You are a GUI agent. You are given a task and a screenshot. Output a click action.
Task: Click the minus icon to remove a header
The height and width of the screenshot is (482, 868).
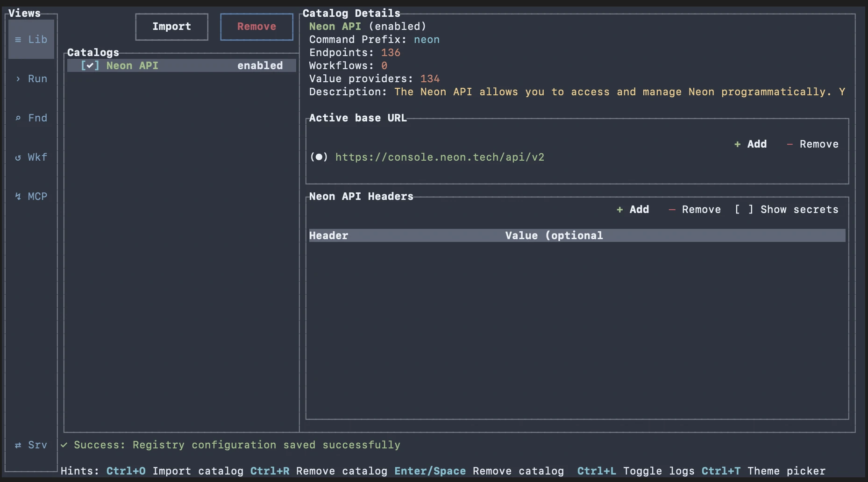673,209
